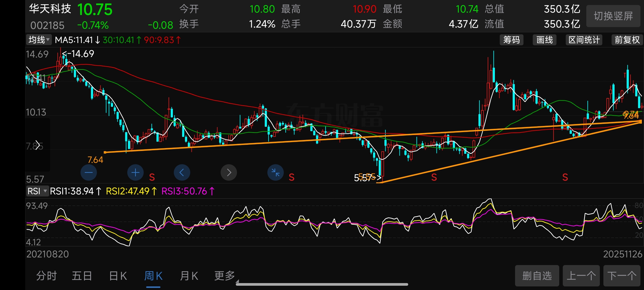Click the zoom in plus circle icon
This screenshot has width=644, height=290.
click(135, 172)
